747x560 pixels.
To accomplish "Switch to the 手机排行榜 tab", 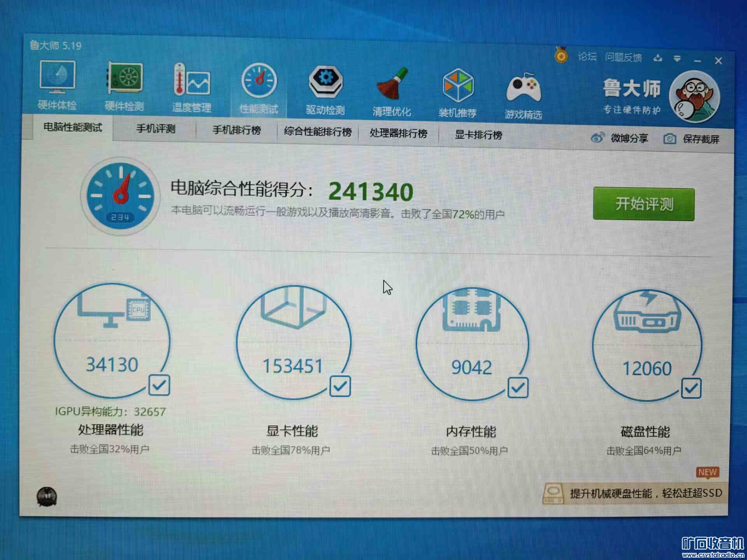I will tap(237, 130).
